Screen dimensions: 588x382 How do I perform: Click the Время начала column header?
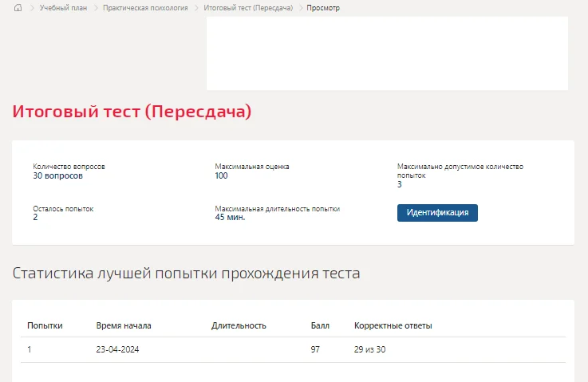pyautogui.click(x=124, y=325)
